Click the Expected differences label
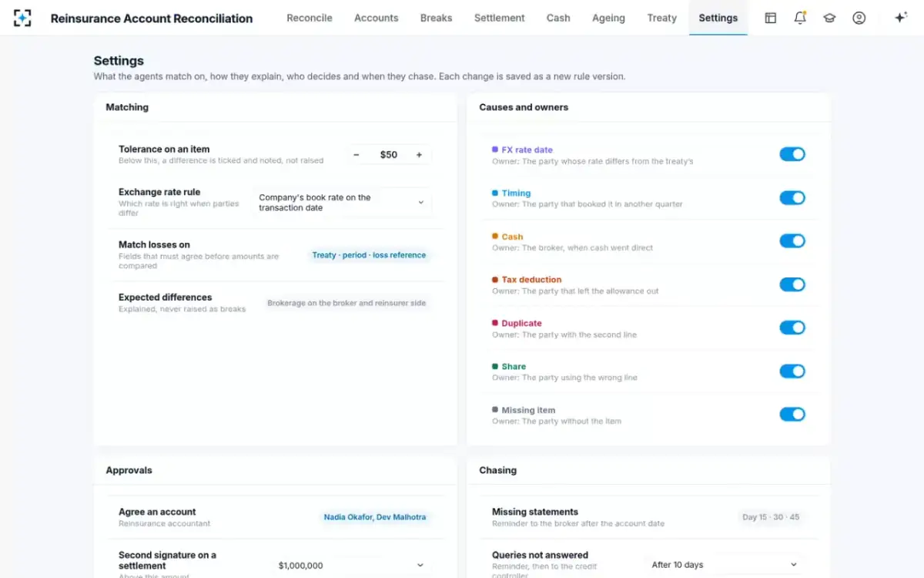The image size is (924, 578). [165, 297]
